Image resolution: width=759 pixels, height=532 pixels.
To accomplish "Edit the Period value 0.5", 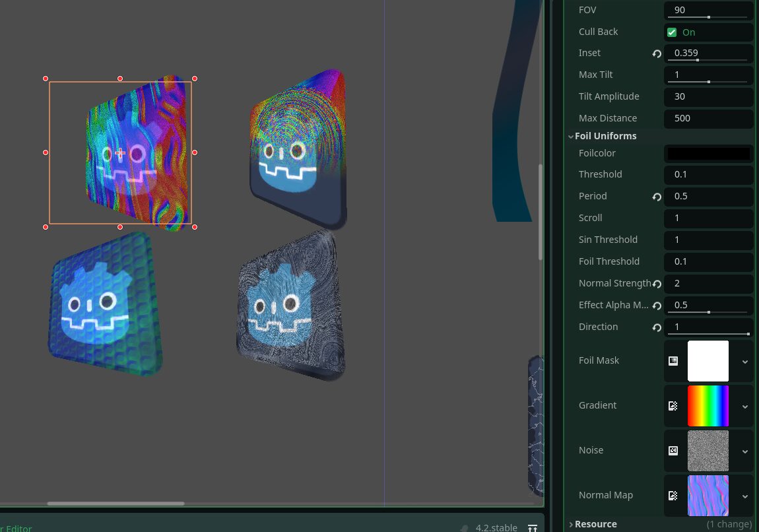I will [709, 196].
